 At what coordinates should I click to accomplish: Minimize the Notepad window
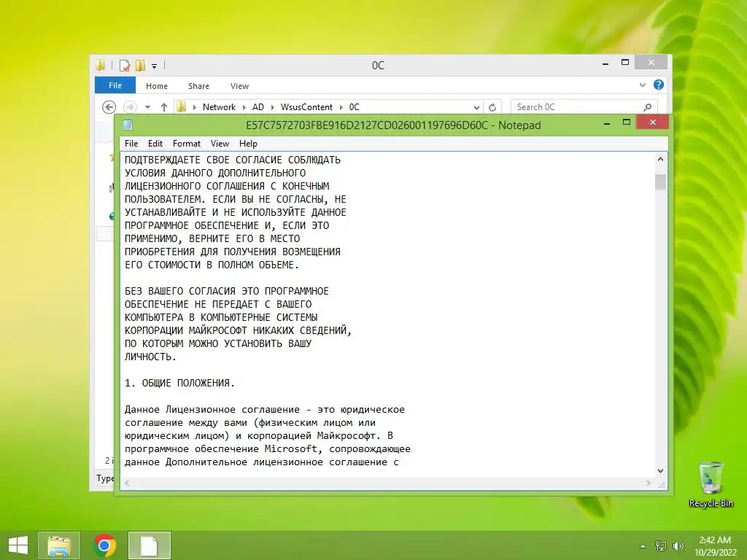click(x=607, y=123)
